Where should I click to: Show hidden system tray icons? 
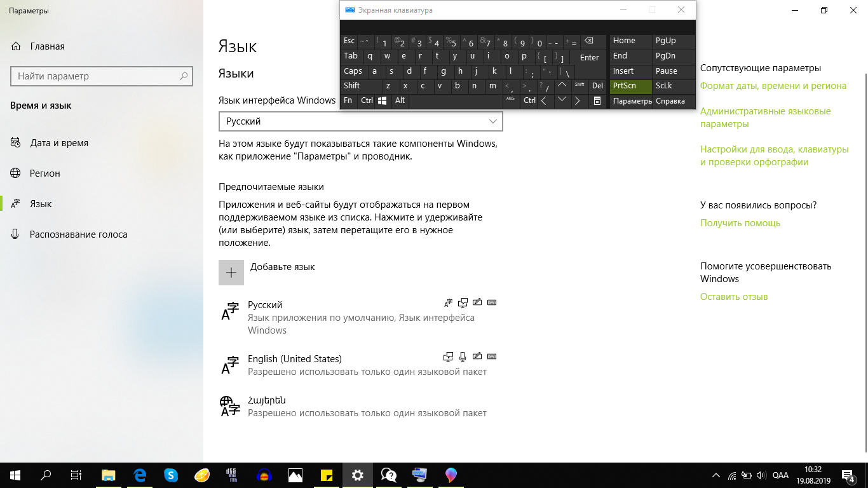coord(716,475)
